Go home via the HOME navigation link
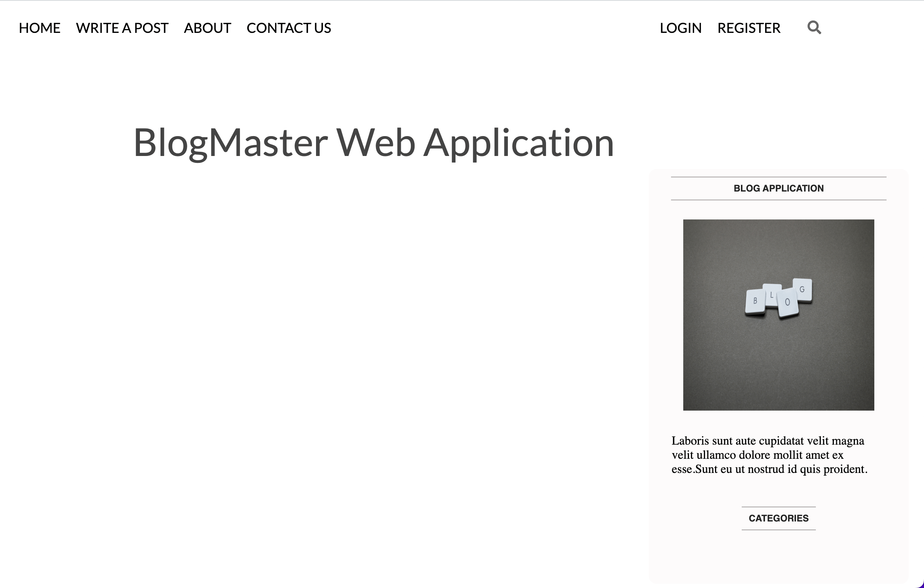 (39, 28)
